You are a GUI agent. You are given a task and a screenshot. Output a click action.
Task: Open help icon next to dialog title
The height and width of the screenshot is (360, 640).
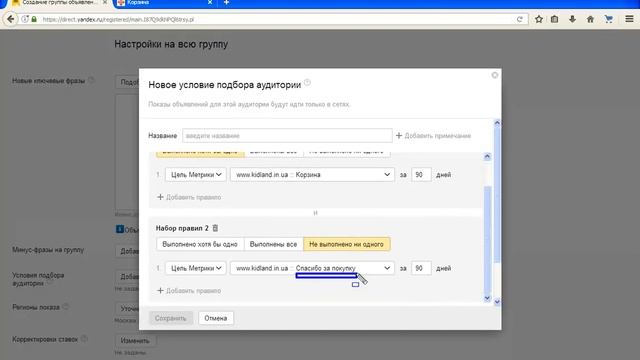pos(307,82)
